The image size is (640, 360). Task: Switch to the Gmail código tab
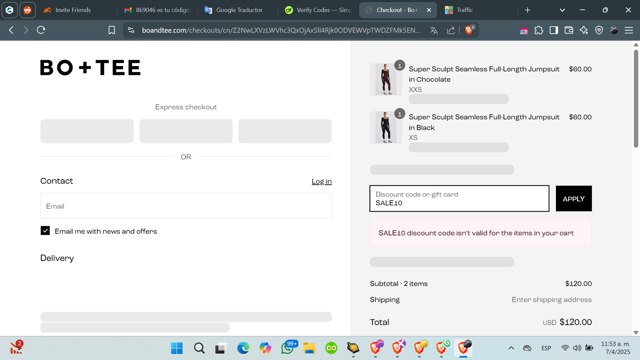click(x=157, y=10)
